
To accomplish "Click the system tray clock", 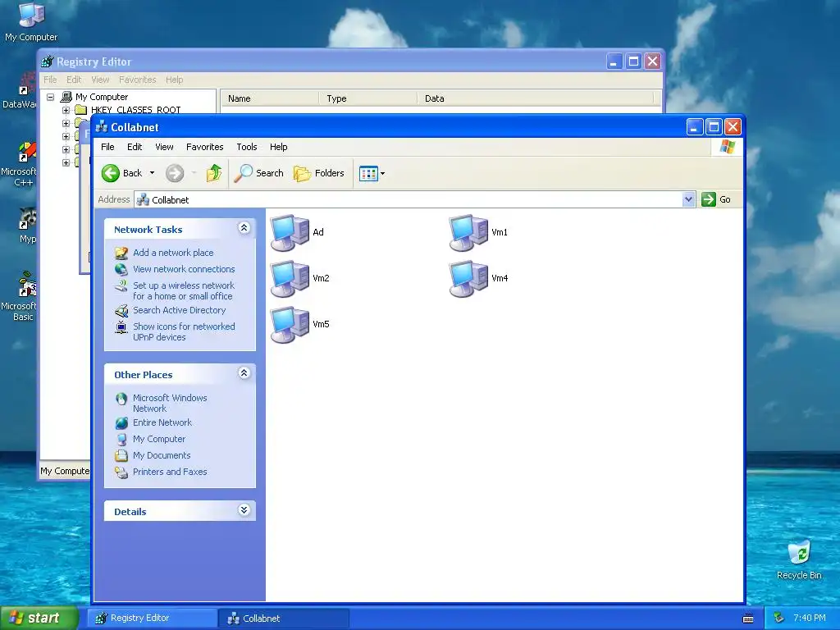I will coord(810,618).
